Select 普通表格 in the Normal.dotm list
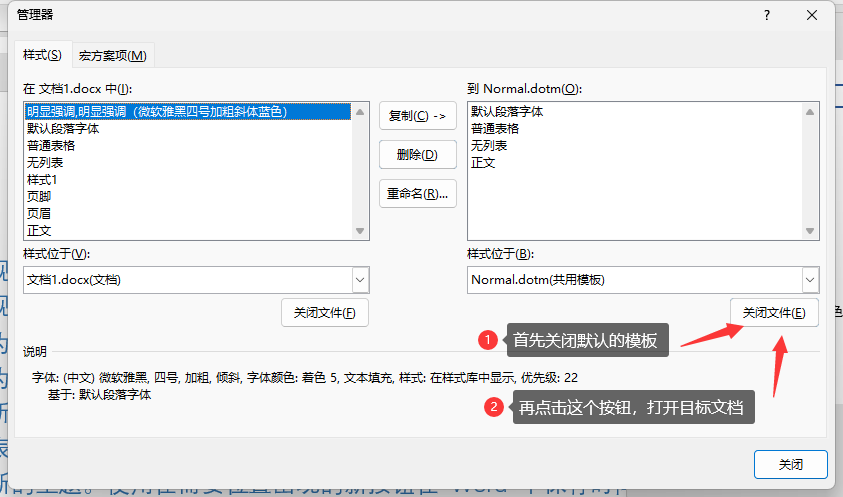843x497 pixels. pos(635,129)
